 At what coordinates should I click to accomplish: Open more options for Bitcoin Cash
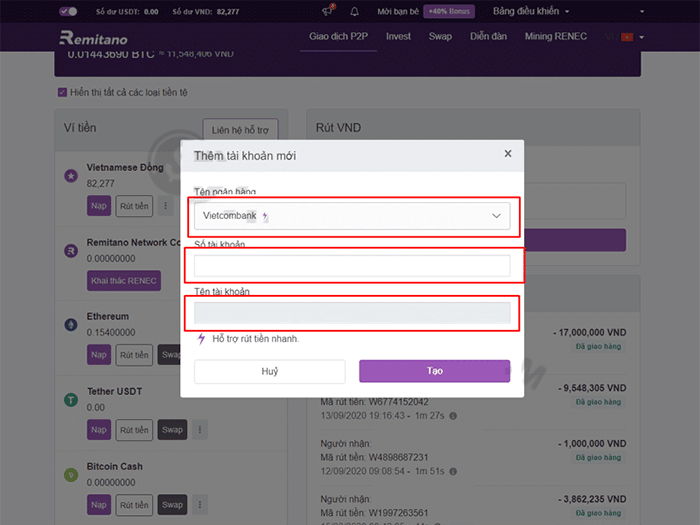tap(200, 504)
